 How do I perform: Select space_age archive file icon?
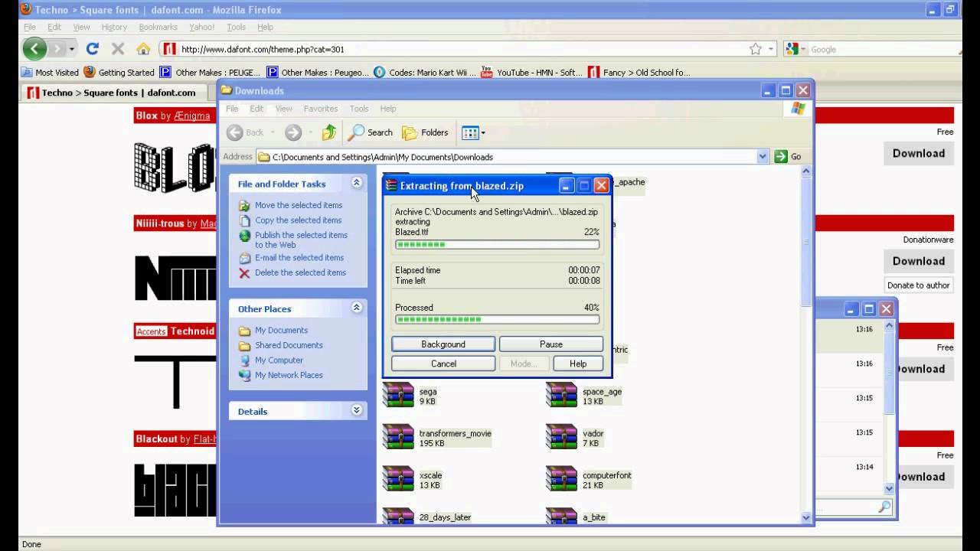click(x=561, y=396)
